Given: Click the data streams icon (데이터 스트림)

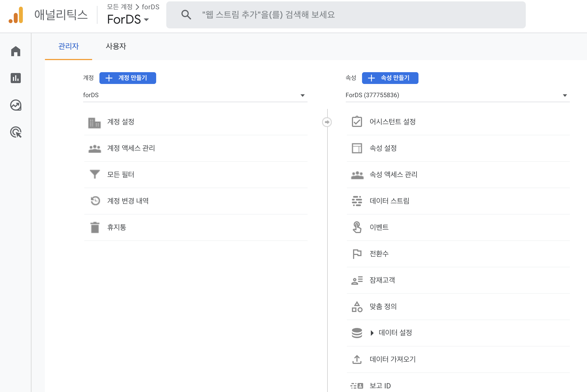Looking at the screenshot, I should tap(357, 201).
